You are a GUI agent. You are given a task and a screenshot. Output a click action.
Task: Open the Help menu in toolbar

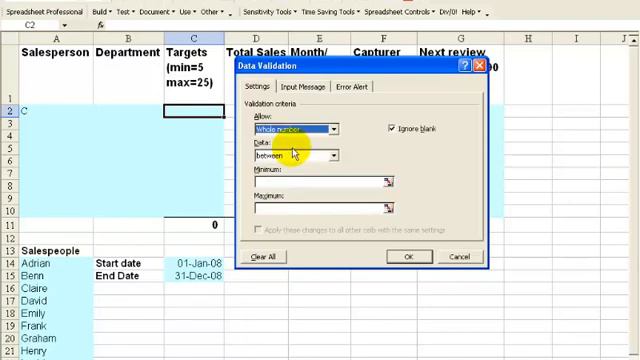tap(471, 12)
